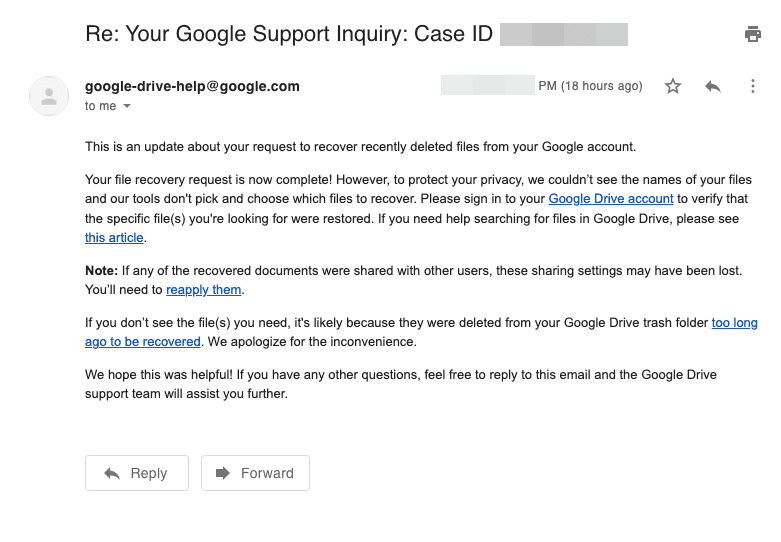This screenshot has width=781, height=542.
Task: Open the "too long ago to be recovered" link
Action: coord(734,323)
